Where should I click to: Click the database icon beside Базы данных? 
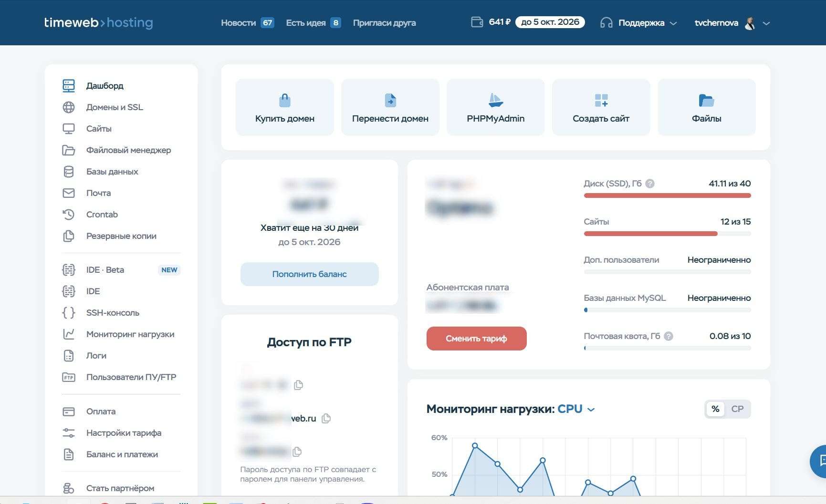pyautogui.click(x=69, y=172)
